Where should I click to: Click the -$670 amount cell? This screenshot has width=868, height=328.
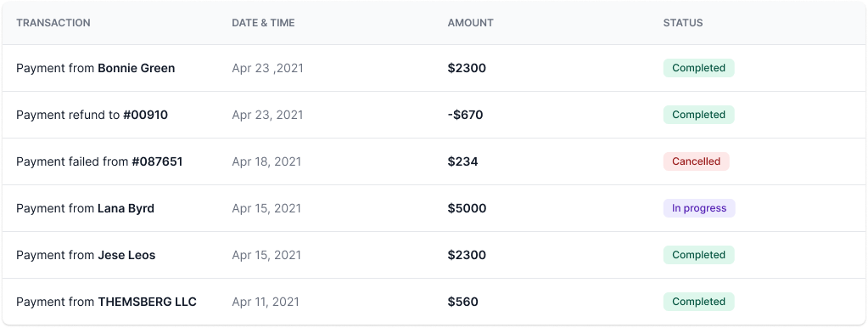465,115
